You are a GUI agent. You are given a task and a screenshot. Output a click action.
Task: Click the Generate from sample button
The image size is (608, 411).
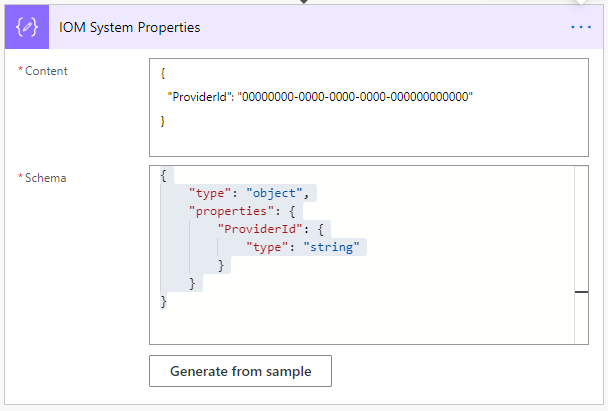click(240, 371)
